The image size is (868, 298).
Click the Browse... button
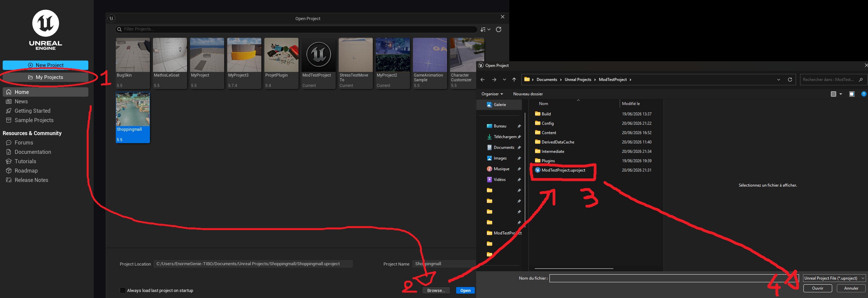pyautogui.click(x=436, y=290)
